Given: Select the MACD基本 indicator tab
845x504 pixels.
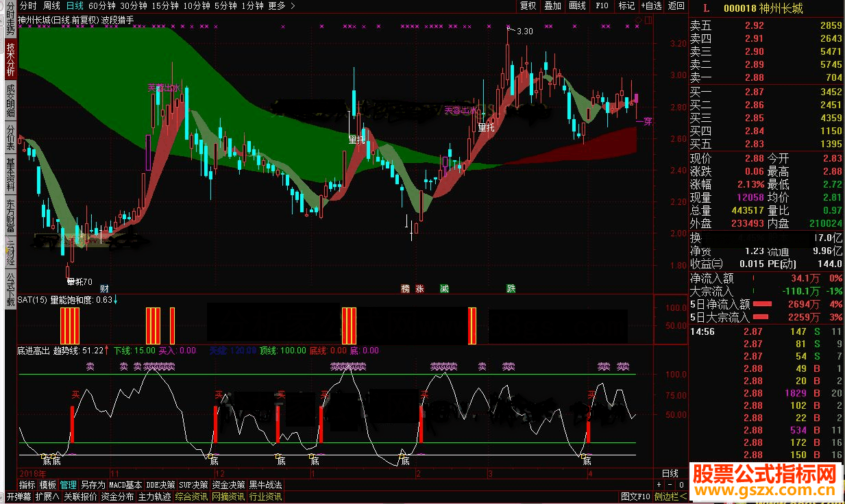Looking at the screenshot, I should pyautogui.click(x=125, y=484).
